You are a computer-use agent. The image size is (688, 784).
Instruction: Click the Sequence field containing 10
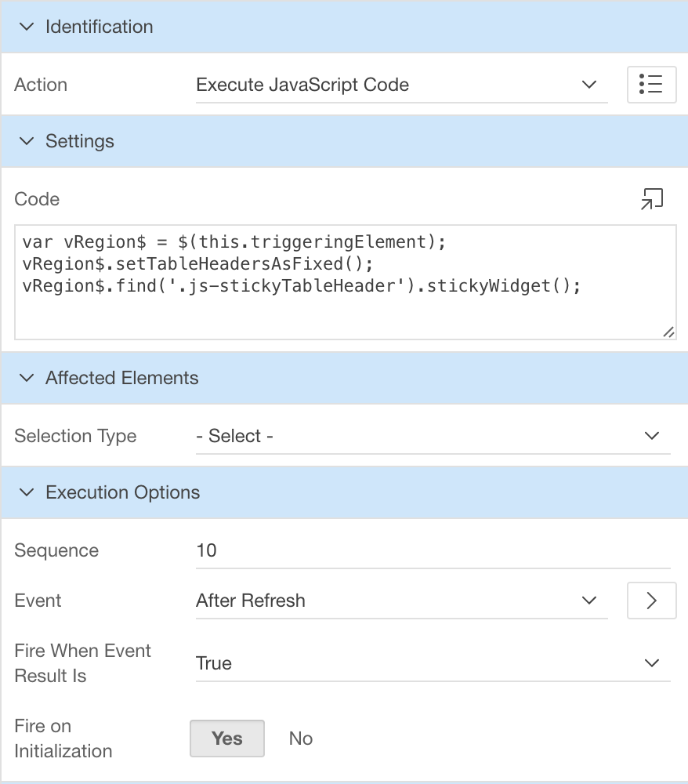[x=392, y=550]
